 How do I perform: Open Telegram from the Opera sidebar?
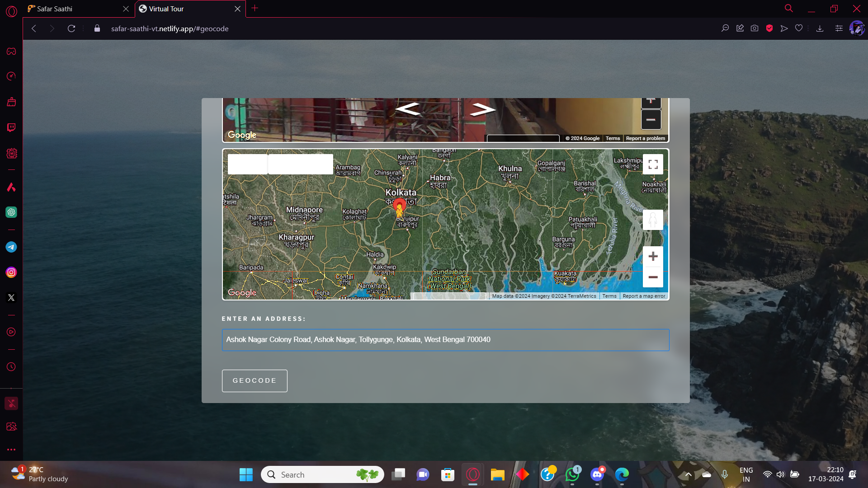pos(11,247)
